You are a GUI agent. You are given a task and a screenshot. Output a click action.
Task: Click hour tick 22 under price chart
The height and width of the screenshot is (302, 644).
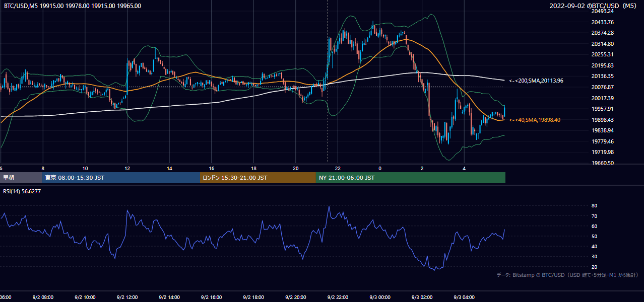pyautogui.click(x=338, y=168)
